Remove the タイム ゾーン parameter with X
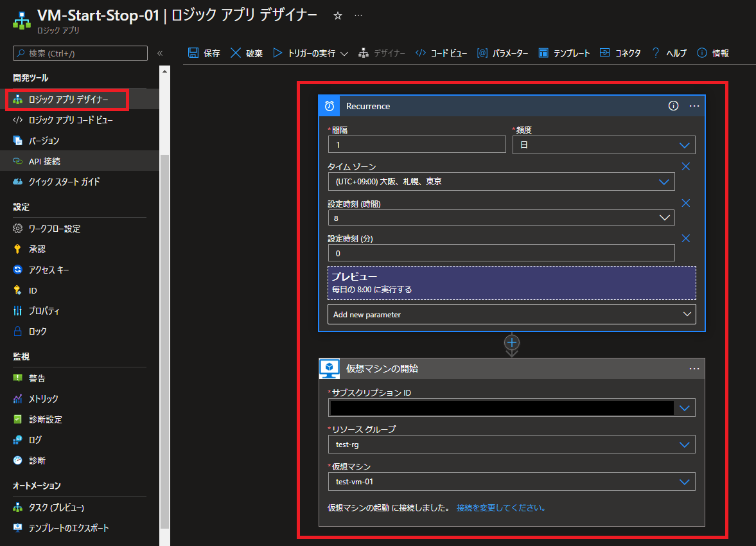The height and width of the screenshot is (546, 756). point(685,166)
